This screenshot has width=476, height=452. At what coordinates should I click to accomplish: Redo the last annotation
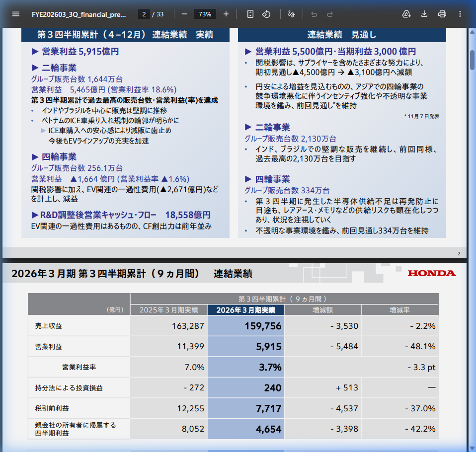tap(330, 14)
